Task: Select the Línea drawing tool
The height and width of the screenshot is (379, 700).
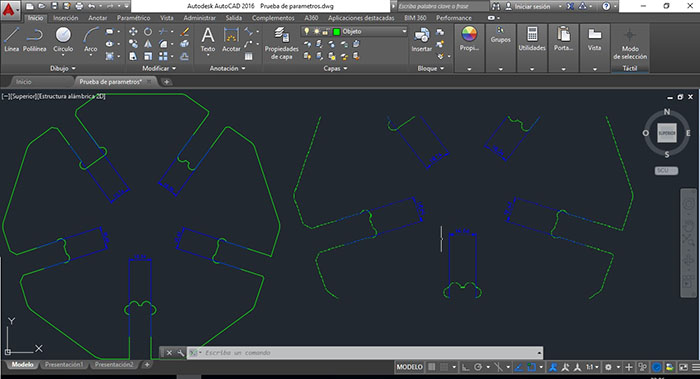Action: click(11, 39)
